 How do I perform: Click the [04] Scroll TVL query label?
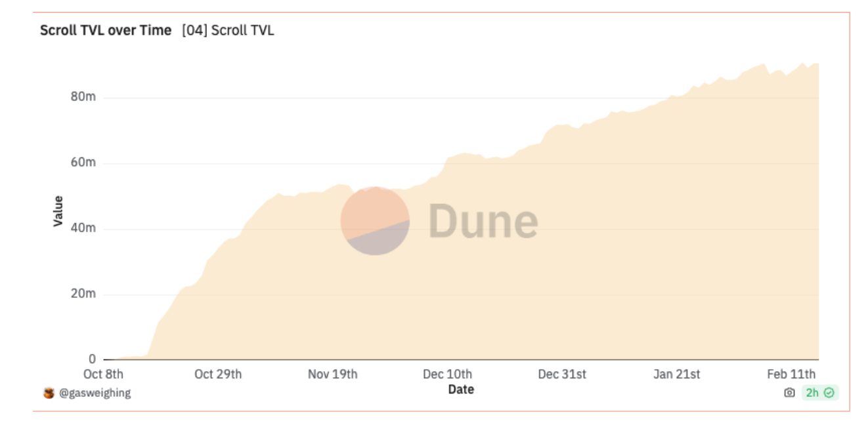(228, 30)
